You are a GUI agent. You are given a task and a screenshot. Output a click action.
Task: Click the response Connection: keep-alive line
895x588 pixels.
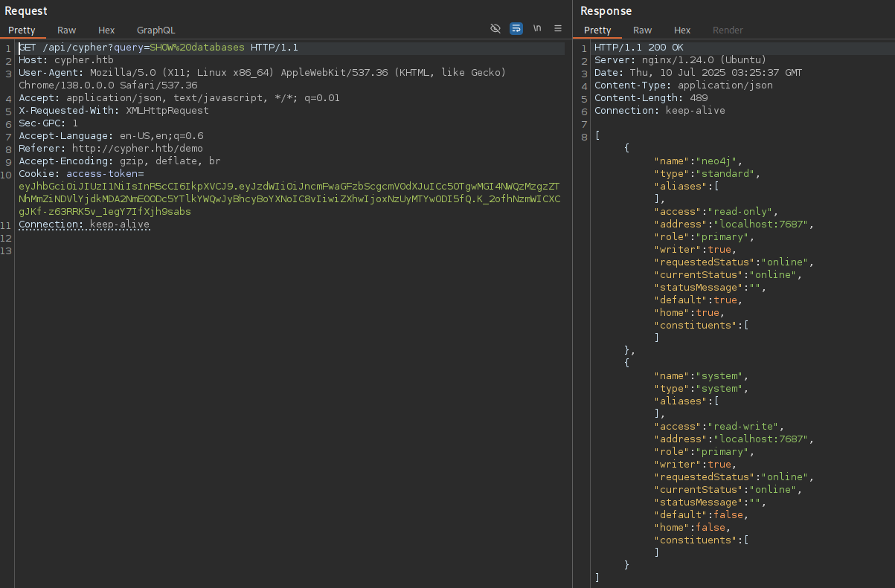point(660,111)
